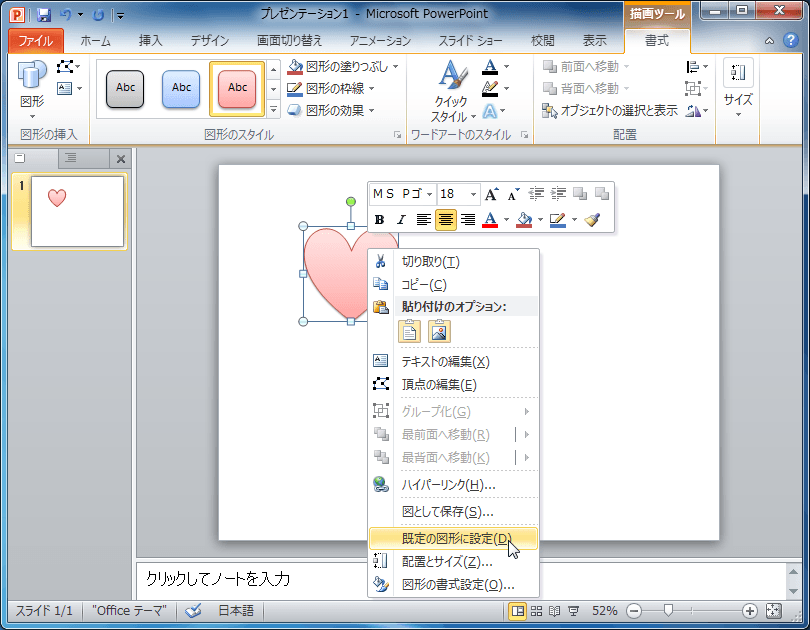This screenshot has height=630, width=810.
Task: Open mini toolbar shape fill dropdown arrow
Action: coord(540,219)
